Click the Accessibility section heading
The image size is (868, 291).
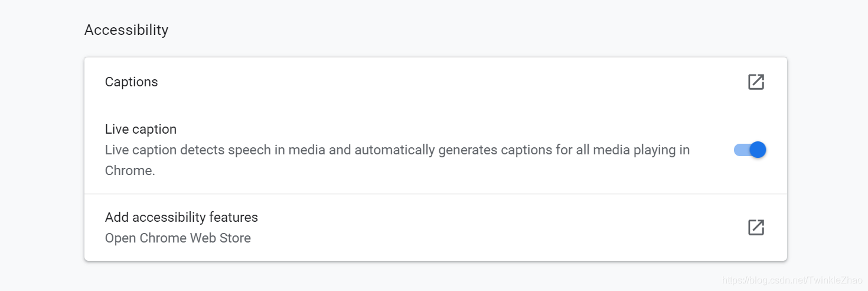(x=126, y=30)
